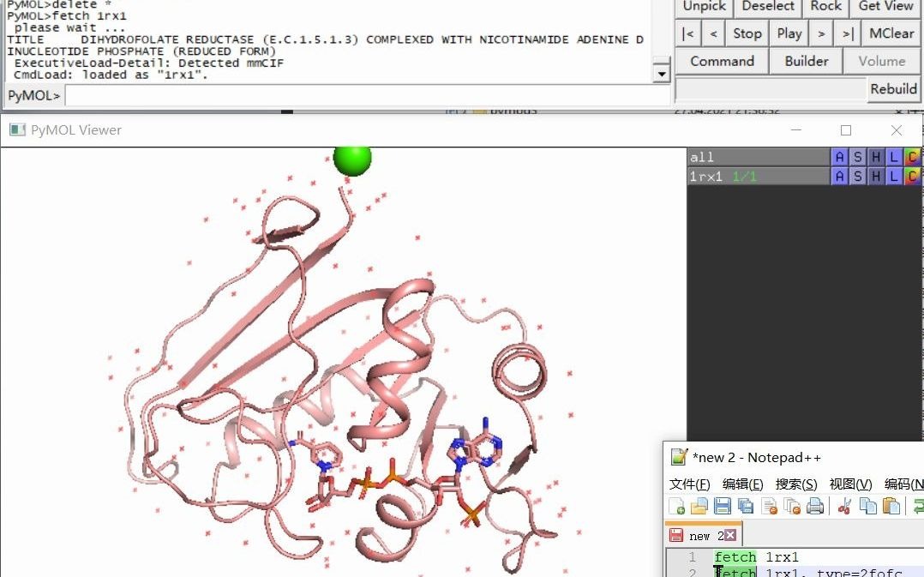Click the Rebuild button in PyMOL
Image resolution: width=924 pixels, height=577 pixels.
(x=893, y=88)
